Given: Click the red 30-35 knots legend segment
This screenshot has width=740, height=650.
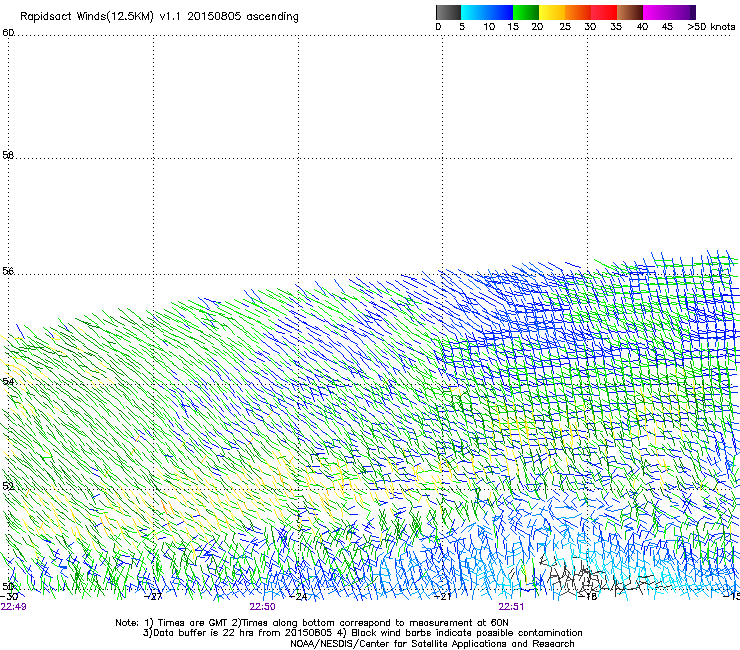Looking at the screenshot, I should pyautogui.click(x=604, y=12).
